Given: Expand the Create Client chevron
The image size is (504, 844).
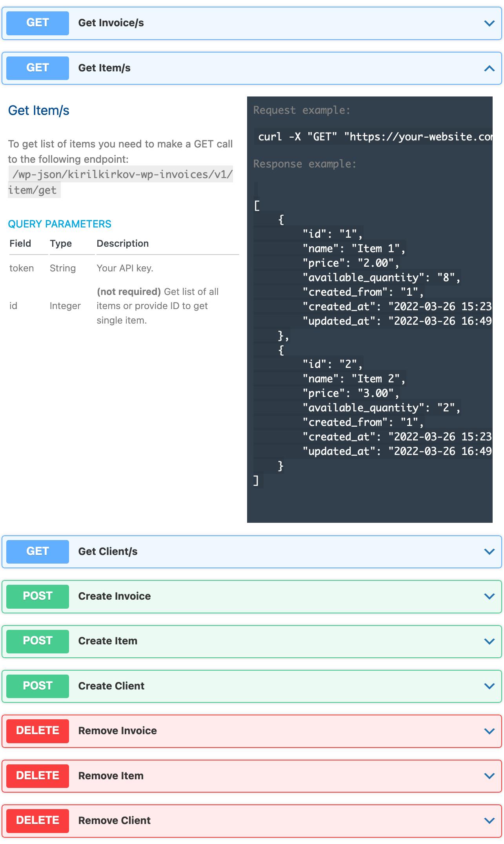Looking at the screenshot, I should tap(489, 686).
